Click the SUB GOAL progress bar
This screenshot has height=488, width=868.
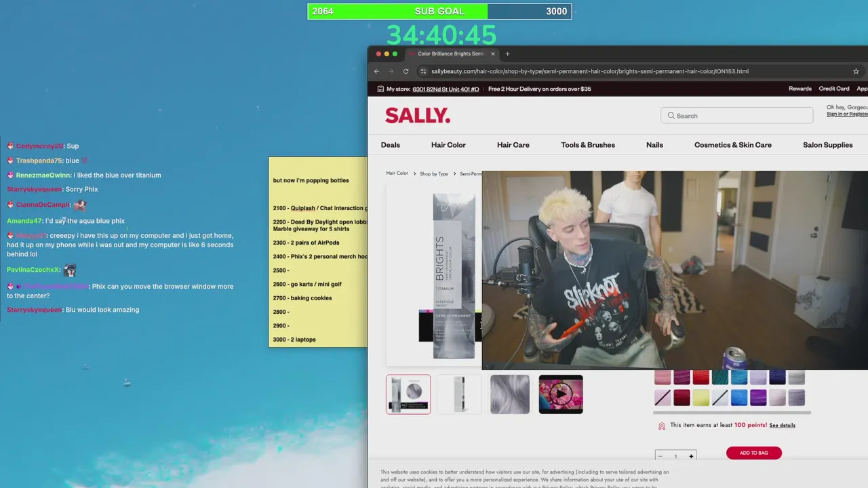tap(439, 12)
